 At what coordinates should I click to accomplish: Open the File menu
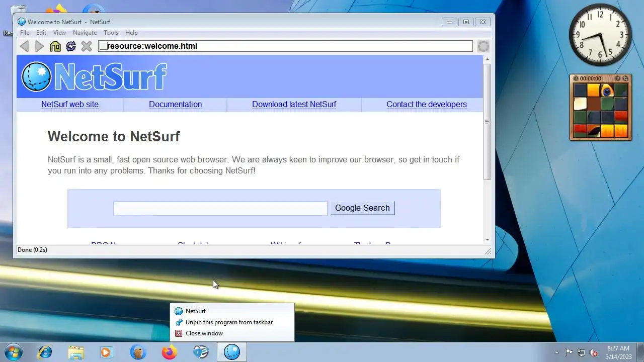coord(25,33)
